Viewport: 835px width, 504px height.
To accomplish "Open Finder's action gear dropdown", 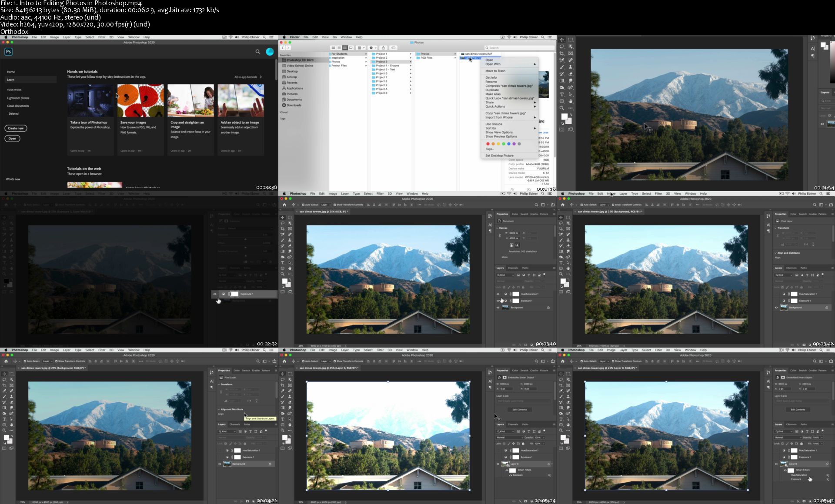I will coord(373,48).
